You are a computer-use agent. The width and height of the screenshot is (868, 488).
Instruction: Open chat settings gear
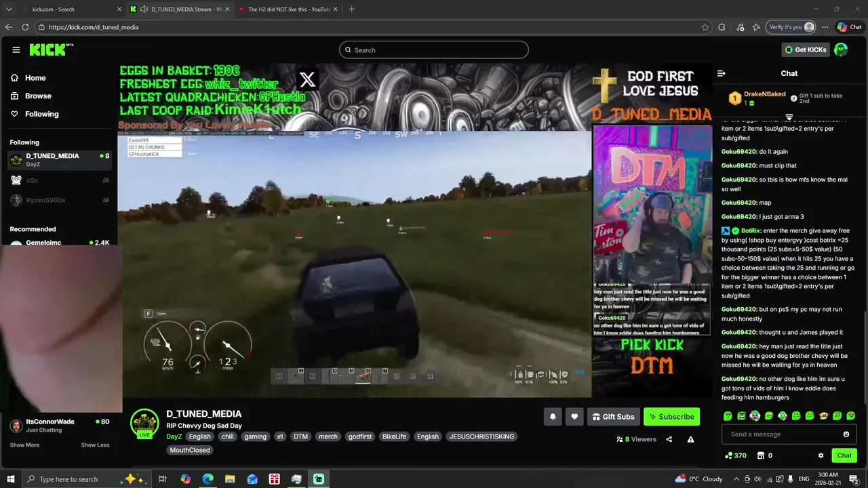point(821,455)
